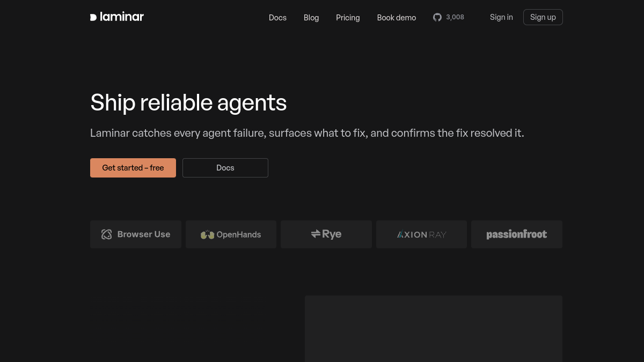
Task: Open the Docs navigation link
Action: [x=277, y=18]
